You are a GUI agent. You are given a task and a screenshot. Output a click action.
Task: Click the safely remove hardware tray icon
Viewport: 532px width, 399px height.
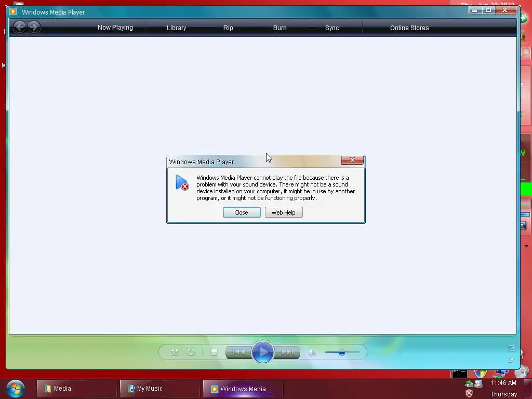click(469, 384)
